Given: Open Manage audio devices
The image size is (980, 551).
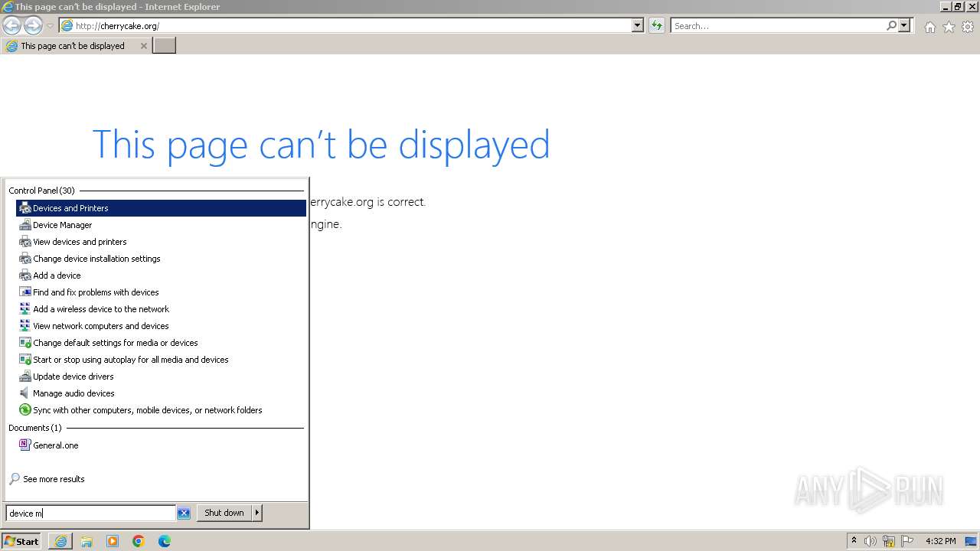Looking at the screenshot, I should click(x=161, y=393).
